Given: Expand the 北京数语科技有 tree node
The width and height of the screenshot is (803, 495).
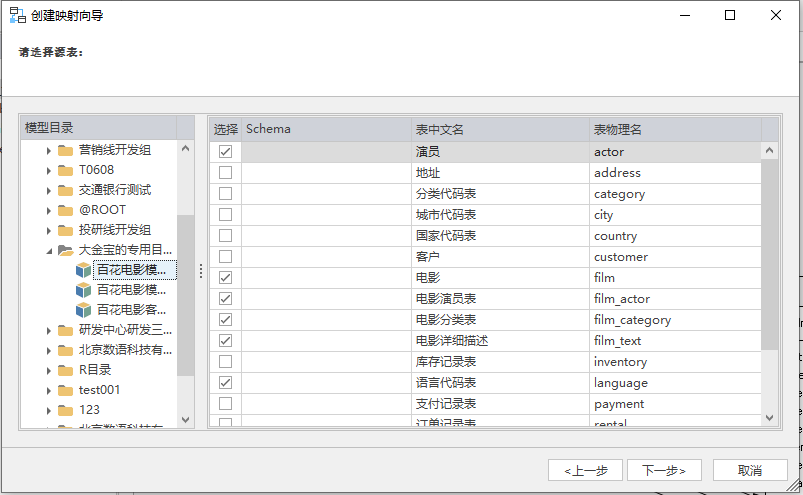Looking at the screenshot, I should (x=49, y=351).
